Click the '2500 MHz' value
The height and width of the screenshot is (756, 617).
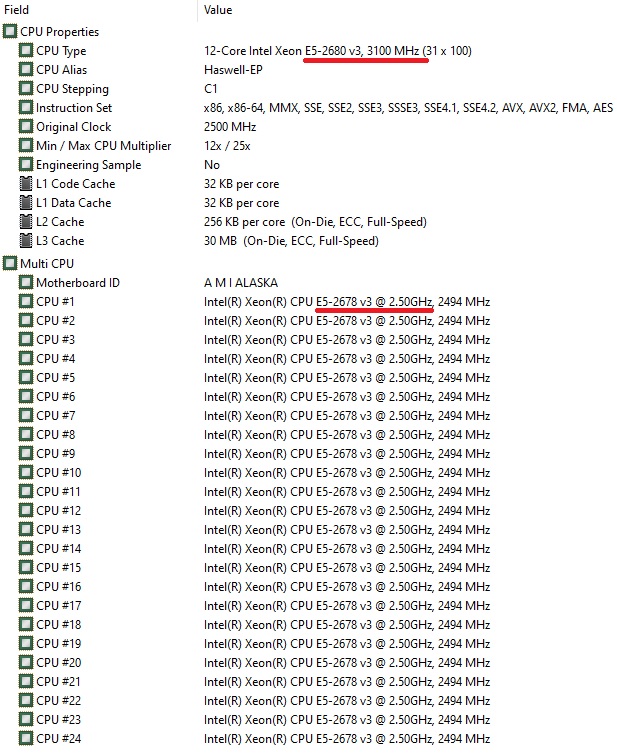point(230,126)
